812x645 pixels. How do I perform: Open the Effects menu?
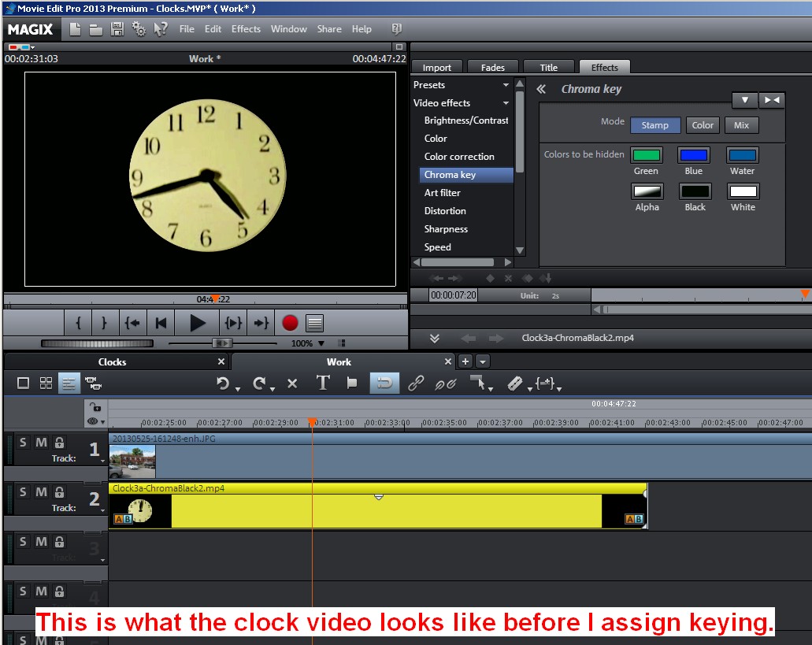246,29
